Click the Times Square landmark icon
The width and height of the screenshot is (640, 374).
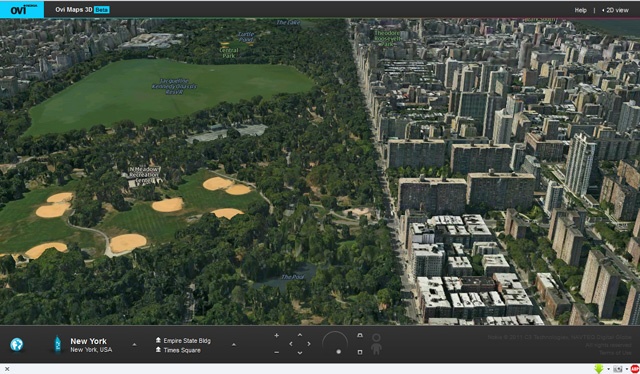[x=158, y=350]
